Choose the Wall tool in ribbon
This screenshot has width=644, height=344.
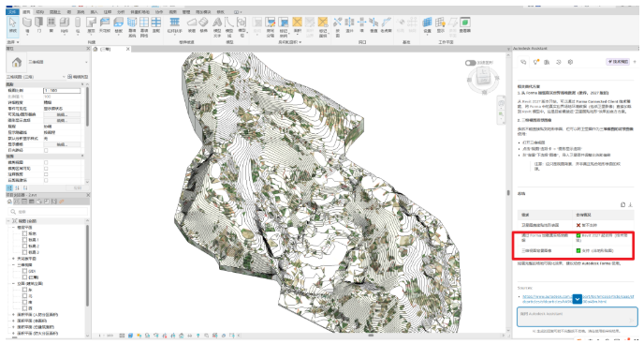[x=27, y=24]
